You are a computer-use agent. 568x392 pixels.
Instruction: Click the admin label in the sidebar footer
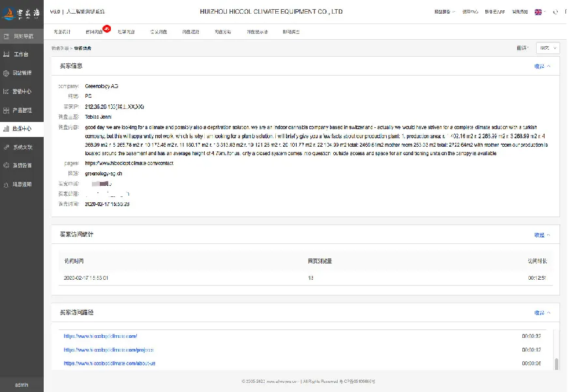pos(22,385)
